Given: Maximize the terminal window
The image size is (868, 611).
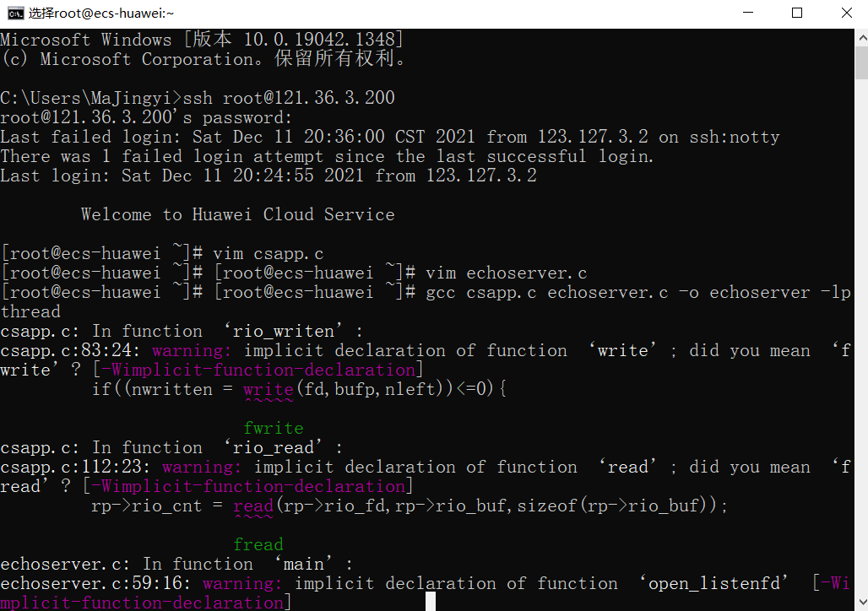Looking at the screenshot, I should pyautogui.click(x=796, y=13).
